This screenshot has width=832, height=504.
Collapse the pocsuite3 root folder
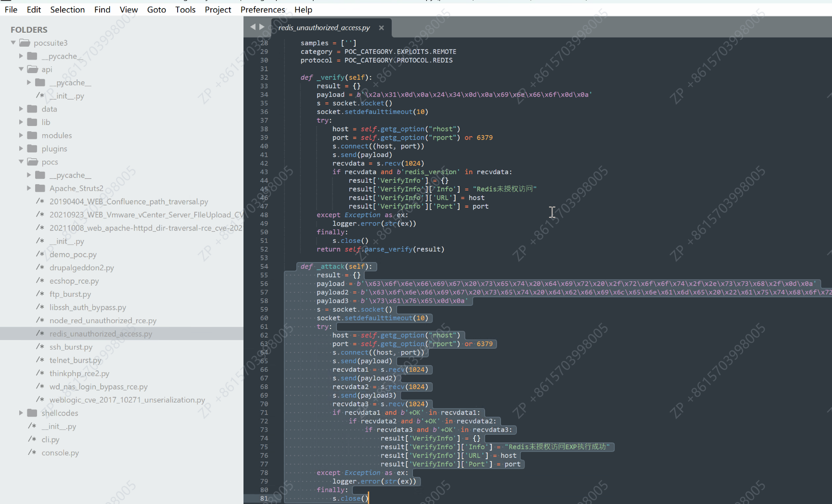13,43
